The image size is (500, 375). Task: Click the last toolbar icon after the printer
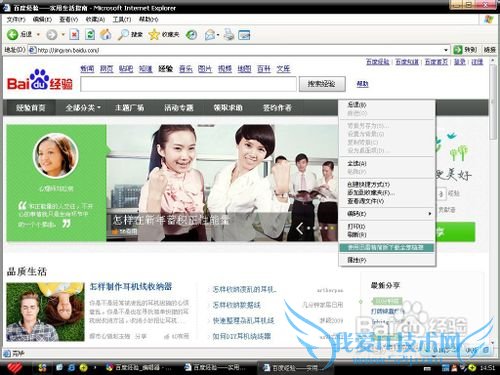tap(244, 35)
